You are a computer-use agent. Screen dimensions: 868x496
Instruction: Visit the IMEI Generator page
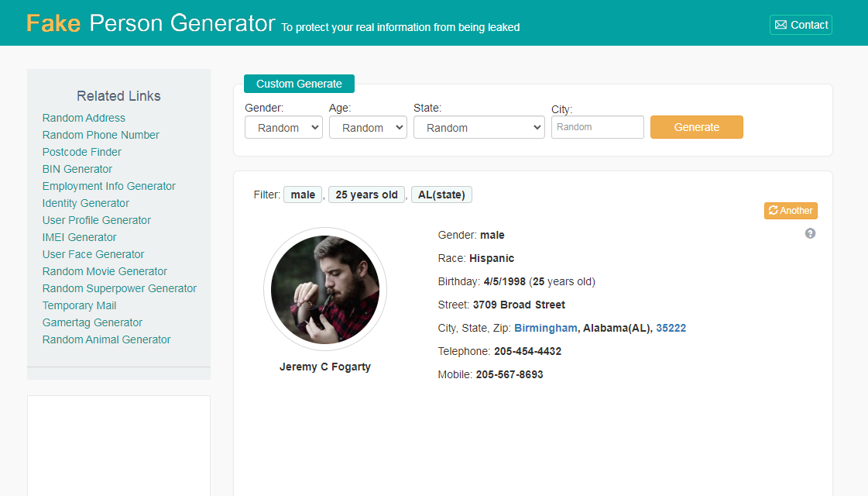coord(80,237)
